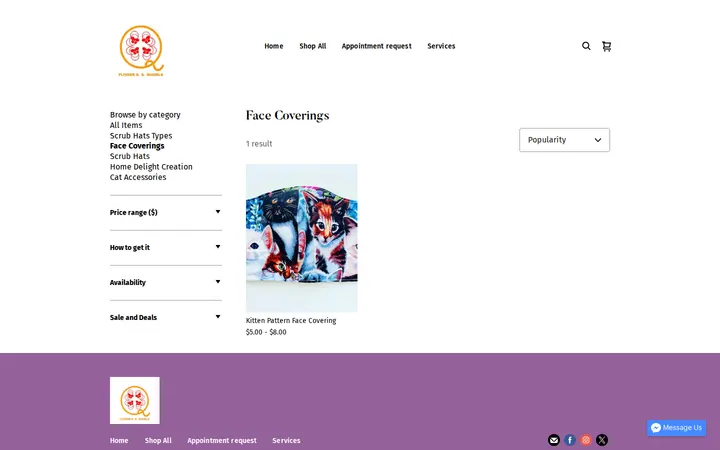Select Home Delight Creation category
Screen dimensions: 720x450
tap(151, 167)
